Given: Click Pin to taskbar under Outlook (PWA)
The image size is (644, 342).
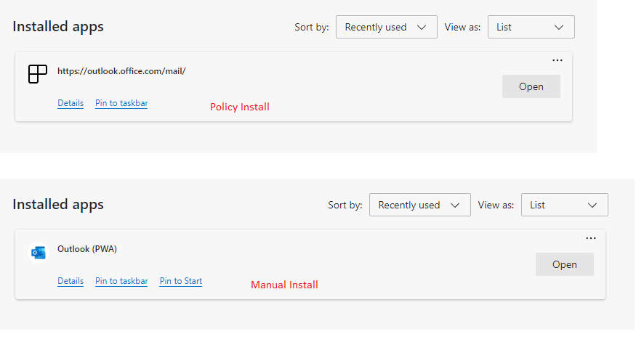Looking at the screenshot, I should point(121,281).
